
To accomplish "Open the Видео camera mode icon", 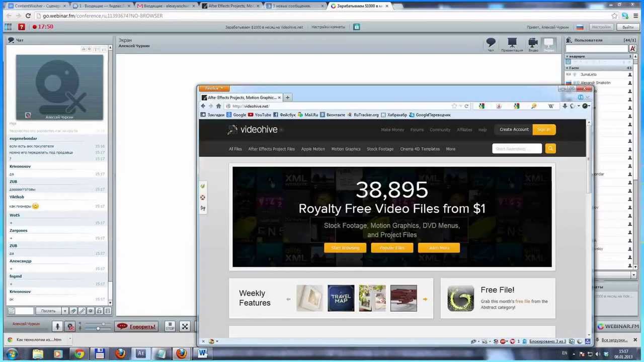I will coord(533,44).
